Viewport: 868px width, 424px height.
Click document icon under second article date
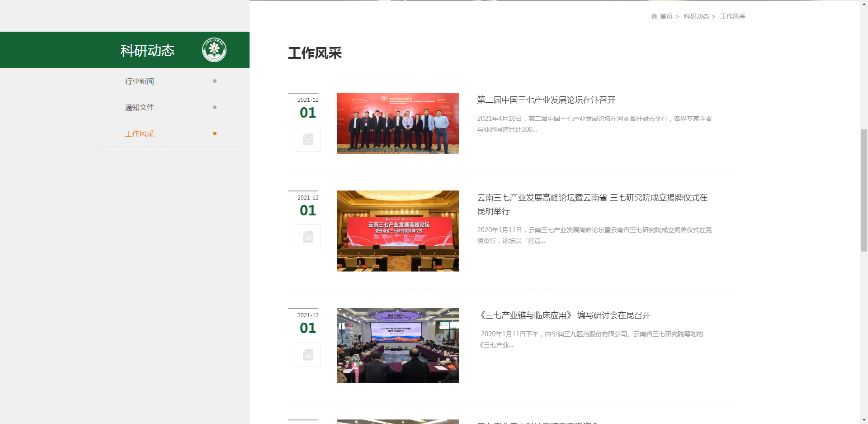point(308,237)
